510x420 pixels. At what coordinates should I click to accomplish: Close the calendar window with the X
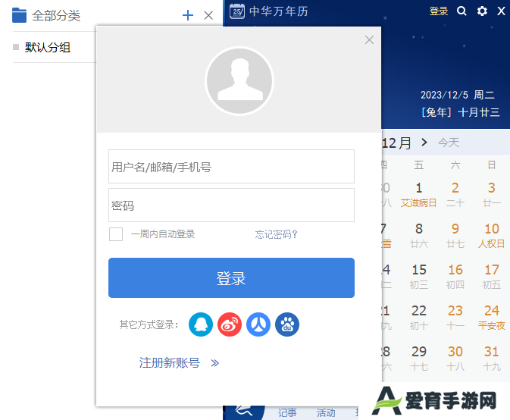[501, 11]
